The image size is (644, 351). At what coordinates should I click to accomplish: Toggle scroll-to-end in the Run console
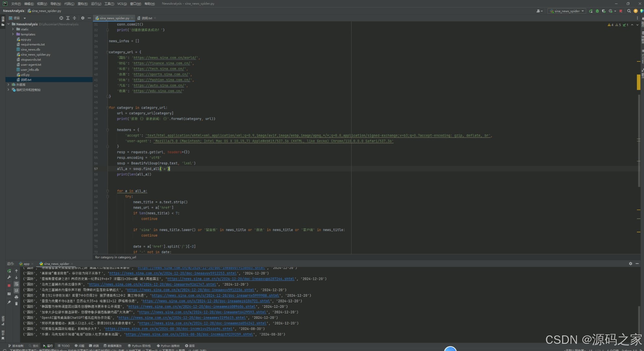tap(16, 291)
